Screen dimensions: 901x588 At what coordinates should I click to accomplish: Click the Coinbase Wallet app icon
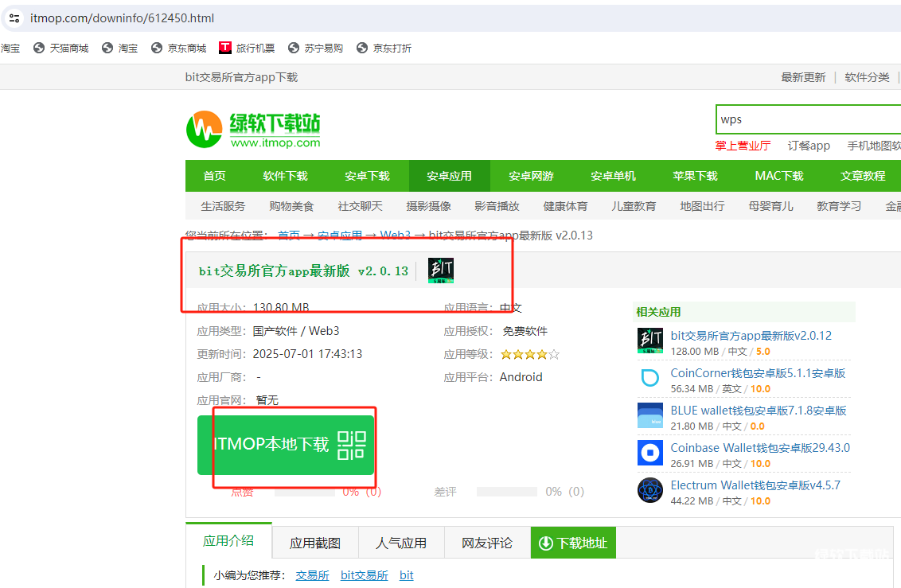tap(650, 454)
